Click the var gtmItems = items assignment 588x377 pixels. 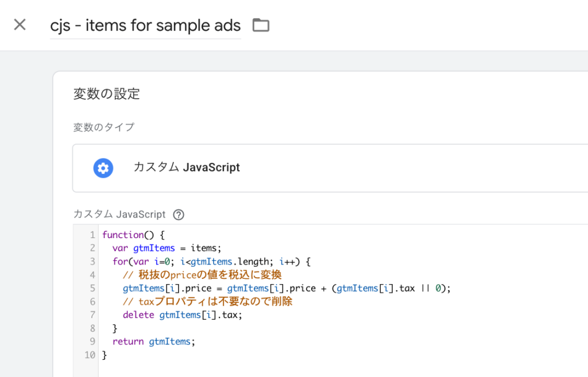tap(167, 248)
